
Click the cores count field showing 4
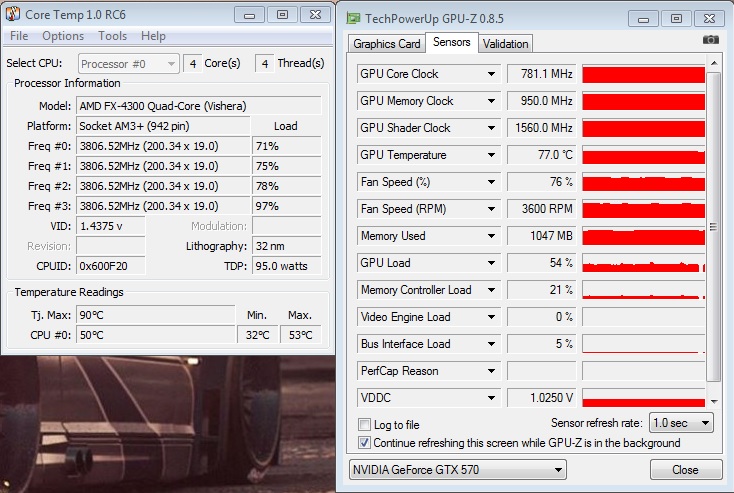pos(192,64)
